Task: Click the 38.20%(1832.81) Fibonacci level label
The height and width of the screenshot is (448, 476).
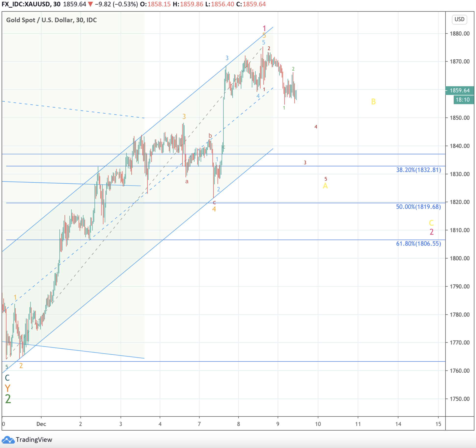Action: [x=418, y=170]
